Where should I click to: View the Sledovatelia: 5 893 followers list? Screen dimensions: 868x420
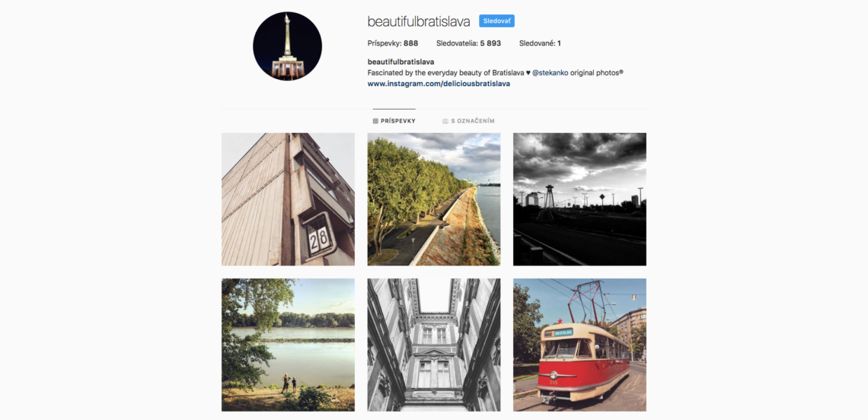click(x=468, y=43)
